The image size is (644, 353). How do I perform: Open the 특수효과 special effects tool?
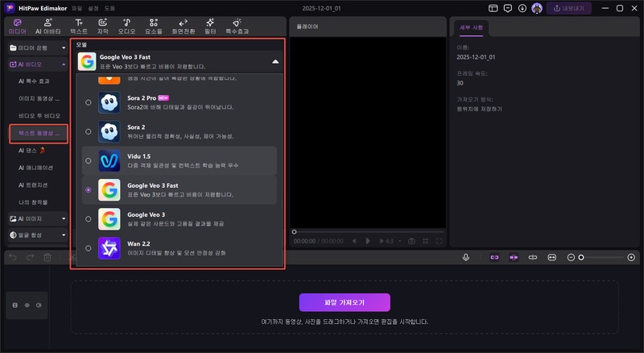237,27
